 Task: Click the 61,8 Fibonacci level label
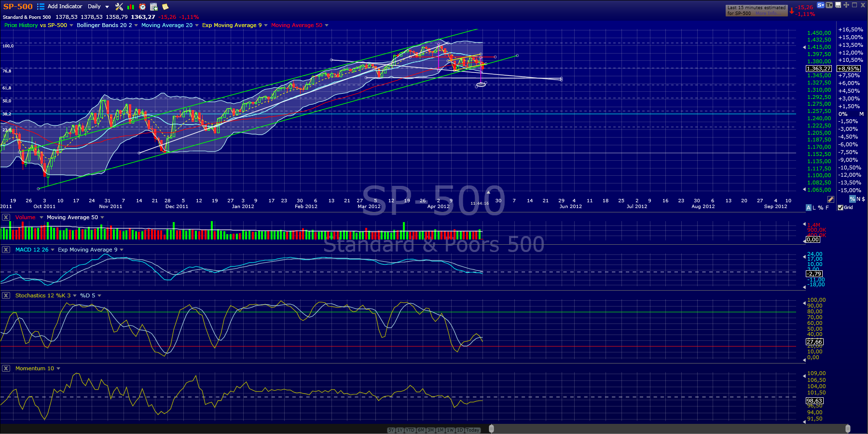7,88
